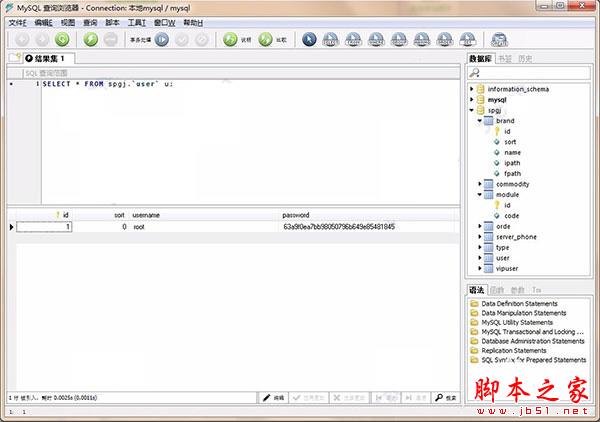Select the 数据库 schemata tab

click(x=481, y=59)
